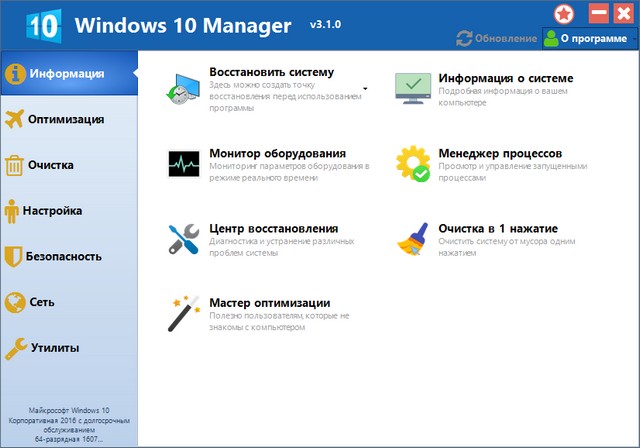Click the orange info icon beside Информация

(15, 74)
